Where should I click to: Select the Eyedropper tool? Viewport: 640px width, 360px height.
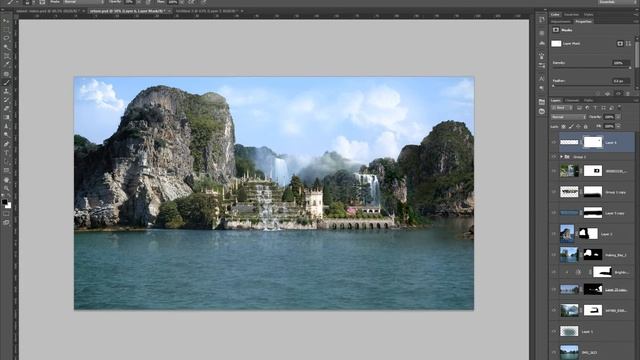[x=6, y=64]
